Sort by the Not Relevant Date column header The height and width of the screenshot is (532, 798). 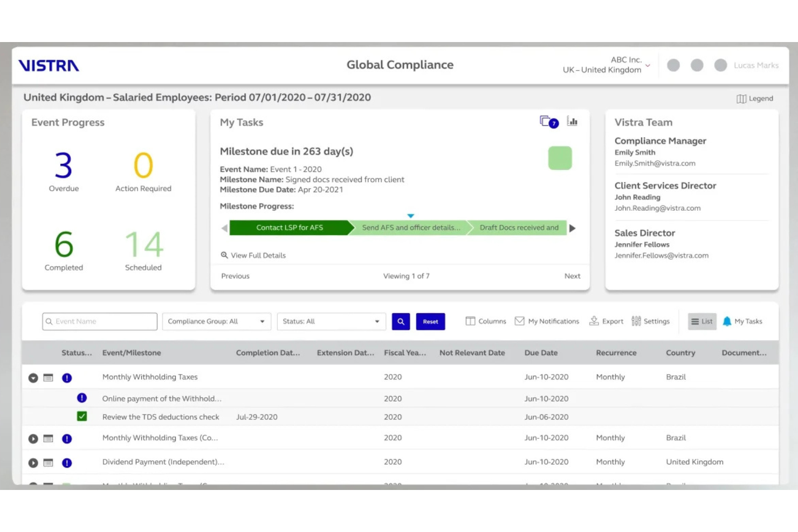[x=472, y=353]
